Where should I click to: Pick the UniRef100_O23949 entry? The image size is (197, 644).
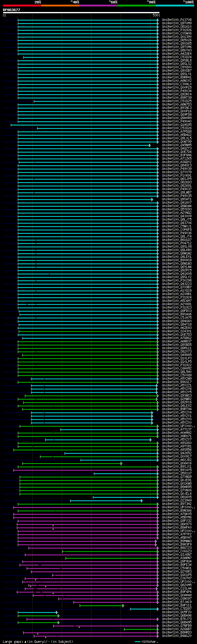click(x=177, y=501)
